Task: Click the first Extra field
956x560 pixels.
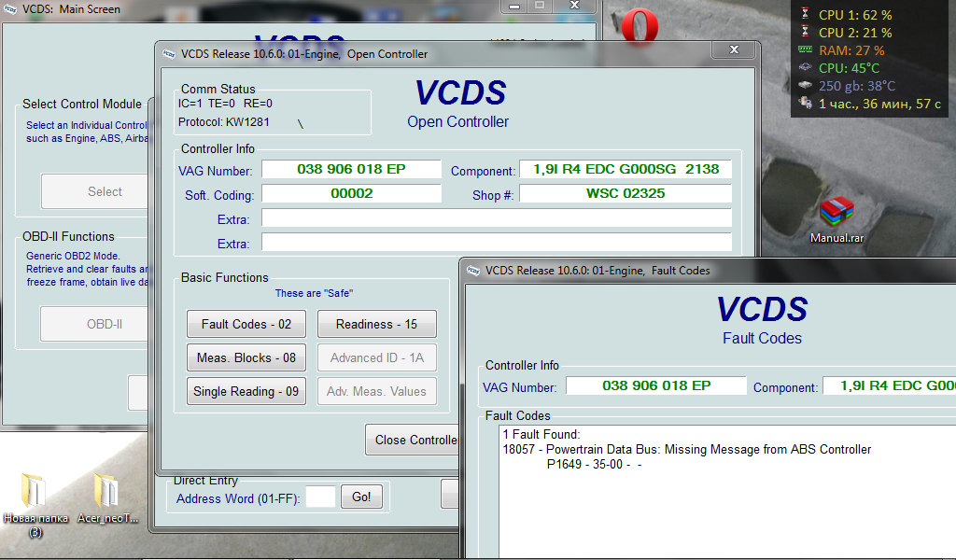Action: tap(497, 218)
